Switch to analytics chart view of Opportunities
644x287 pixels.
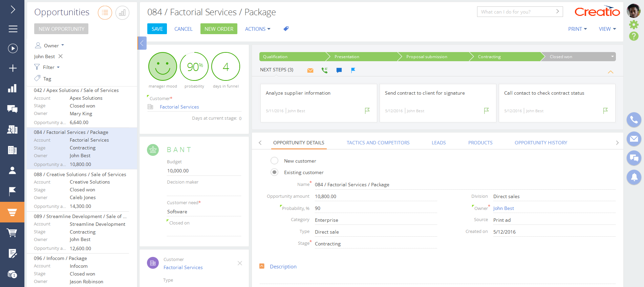point(122,13)
